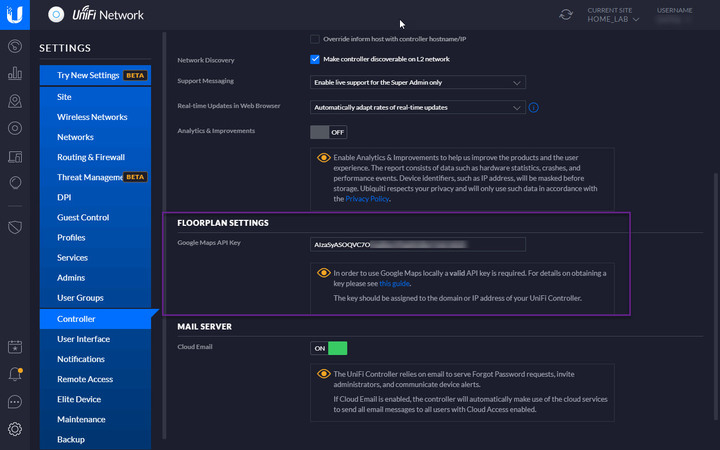Open the Clients devices icon
The width and height of the screenshot is (720, 450).
[x=15, y=157]
